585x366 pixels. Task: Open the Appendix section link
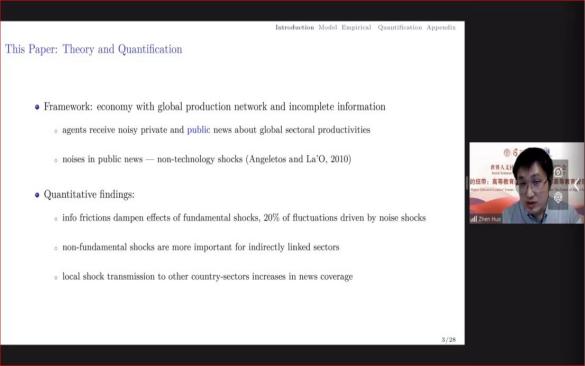(x=441, y=27)
